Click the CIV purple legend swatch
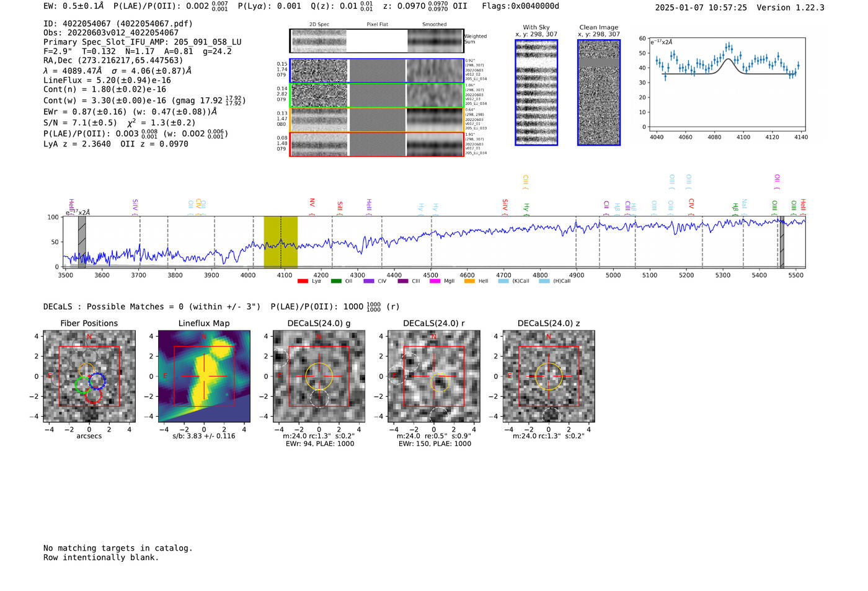 [x=369, y=281]
